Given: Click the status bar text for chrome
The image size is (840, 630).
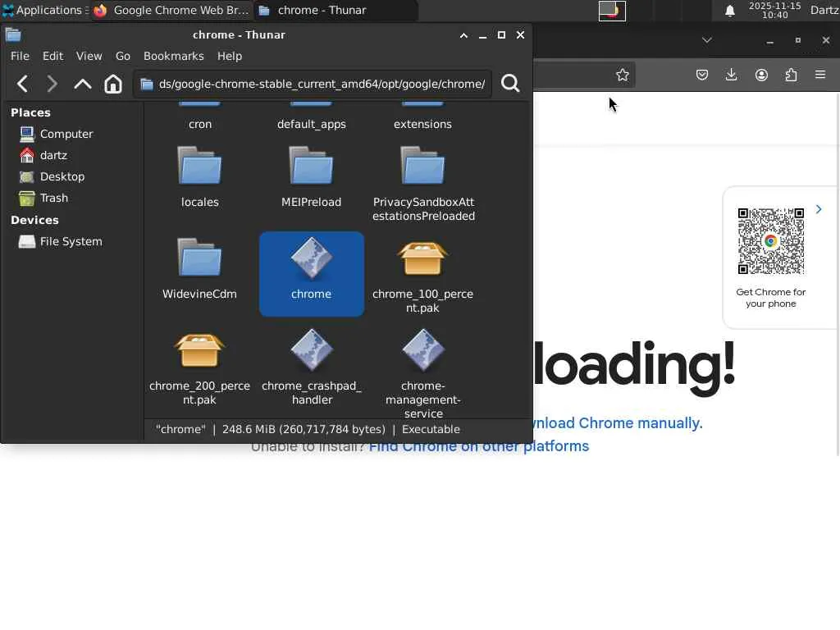Looking at the screenshot, I should coord(308,430).
